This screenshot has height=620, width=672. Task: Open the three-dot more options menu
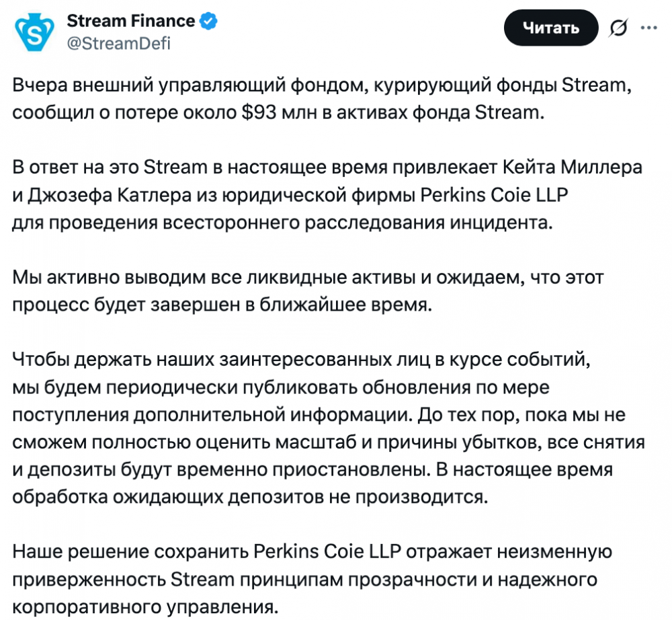[x=648, y=28]
